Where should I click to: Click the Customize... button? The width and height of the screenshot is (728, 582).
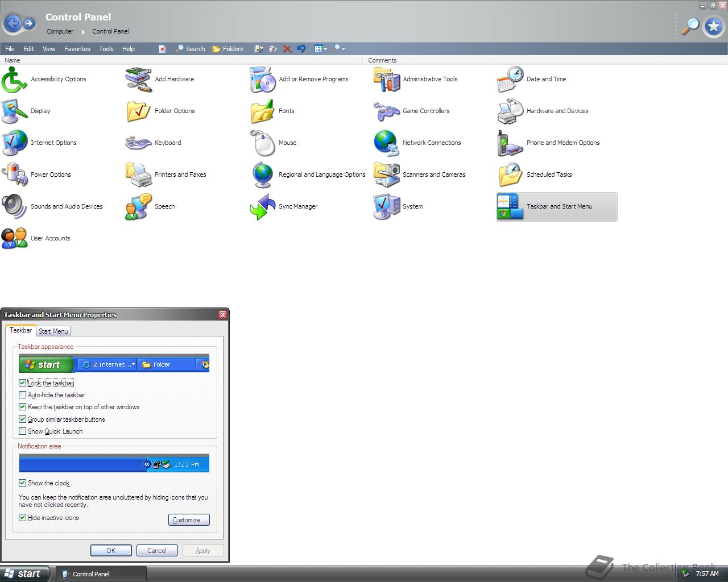(189, 520)
